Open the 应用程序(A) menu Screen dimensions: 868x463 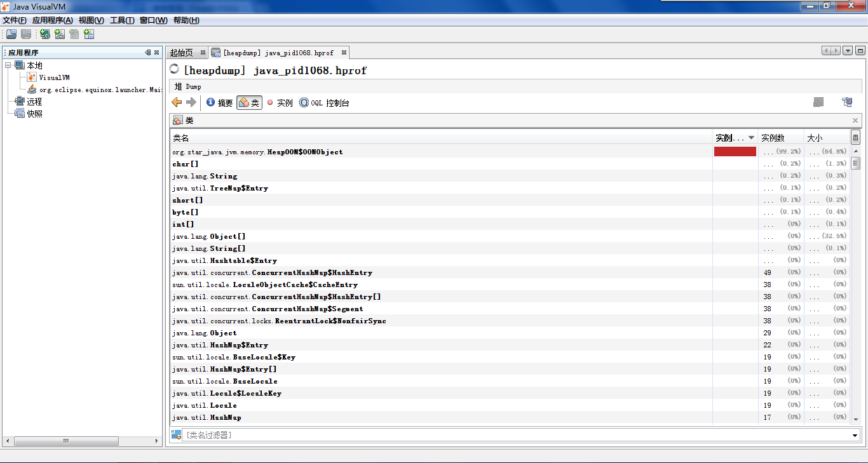click(x=53, y=20)
